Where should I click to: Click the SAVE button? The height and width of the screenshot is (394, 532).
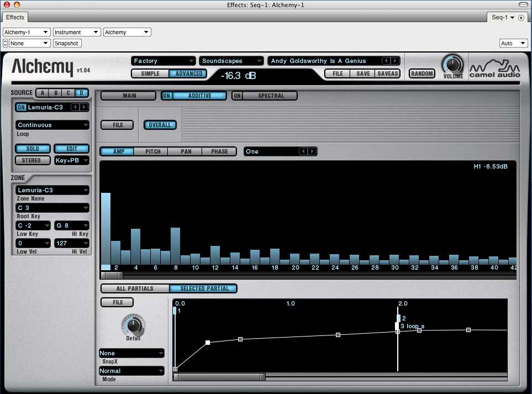[x=362, y=73]
